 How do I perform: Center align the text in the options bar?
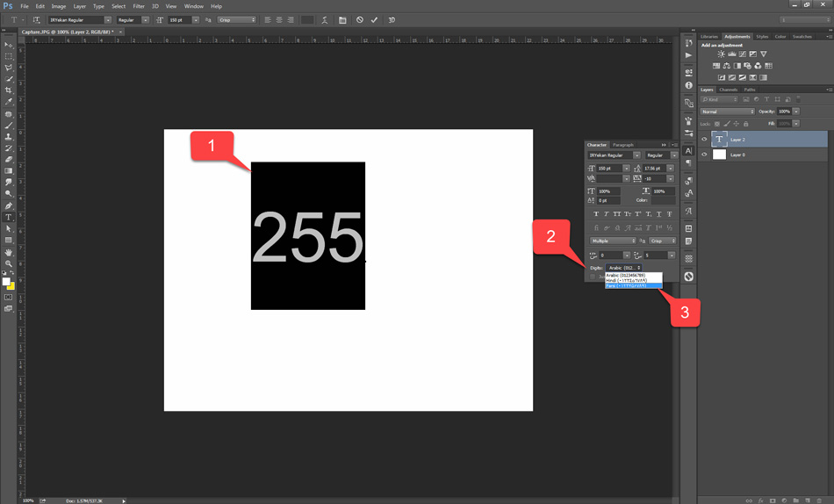click(279, 20)
